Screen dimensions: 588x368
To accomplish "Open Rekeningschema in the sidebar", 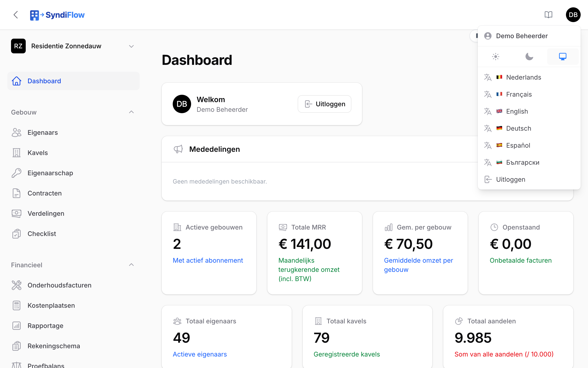I will point(73,346).
